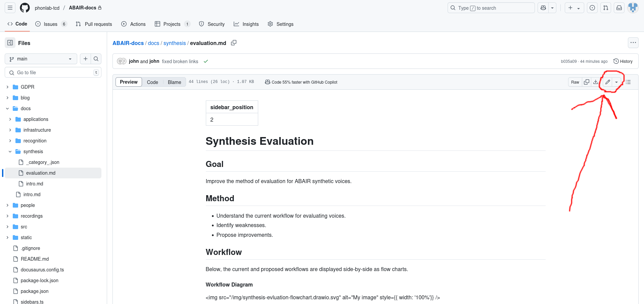The image size is (644, 304).
Task: Open the hamburger navigation menu
Action: click(10, 8)
